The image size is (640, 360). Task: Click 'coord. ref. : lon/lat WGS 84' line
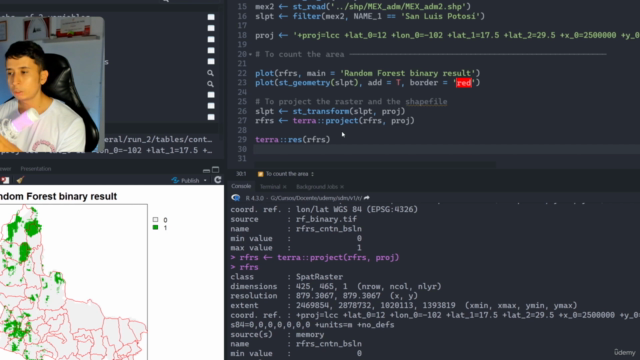click(324, 209)
